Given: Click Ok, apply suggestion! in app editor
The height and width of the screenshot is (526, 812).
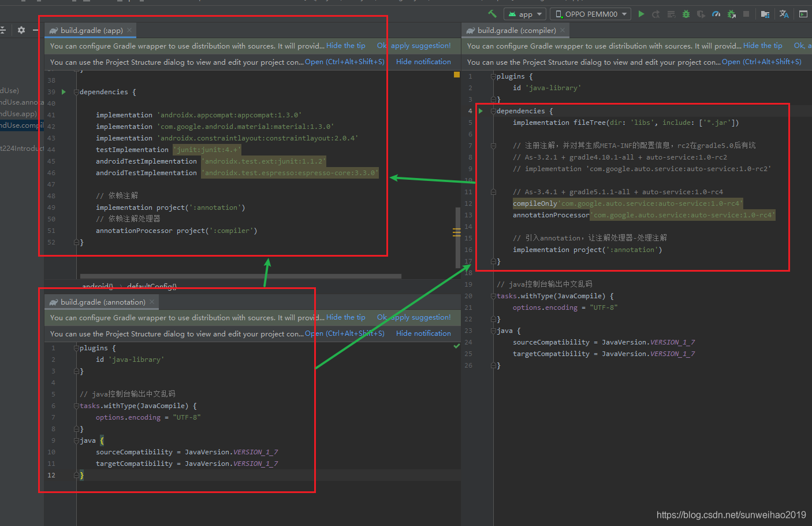Looking at the screenshot, I should click(x=414, y=46).
